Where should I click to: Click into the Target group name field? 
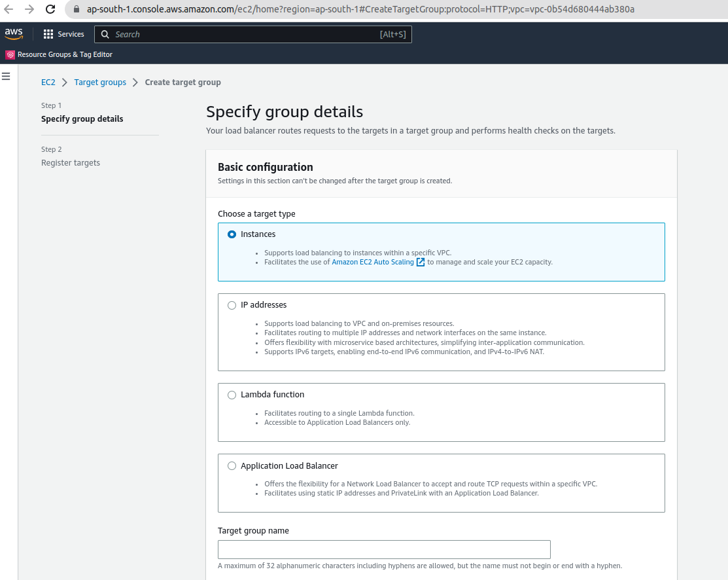pos(384,549)
